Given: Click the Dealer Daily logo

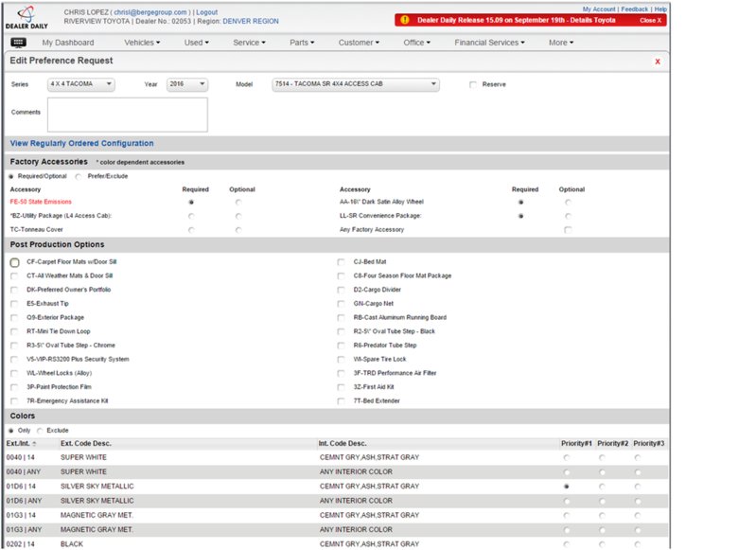Looking at the screenshot, I should coord(26,18).
